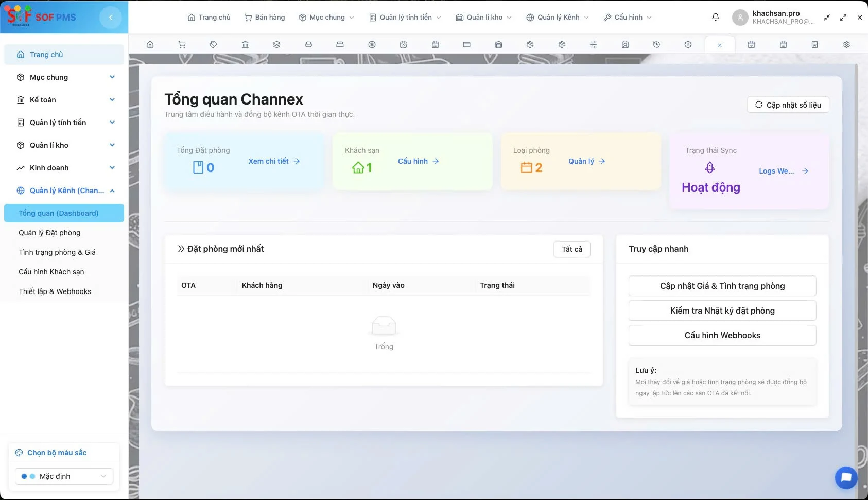Click the price tag toolbar icon
Image resolution: width=868 pixels, height=500 pixels.
click(x=213, y=45)
